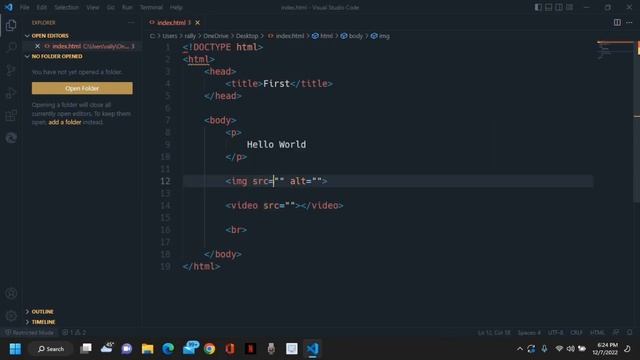Image resolution: width=640 pixels, height=360 pixels.
Task: Click CRLF end of line setting
Action: click(x=576, y=333)
